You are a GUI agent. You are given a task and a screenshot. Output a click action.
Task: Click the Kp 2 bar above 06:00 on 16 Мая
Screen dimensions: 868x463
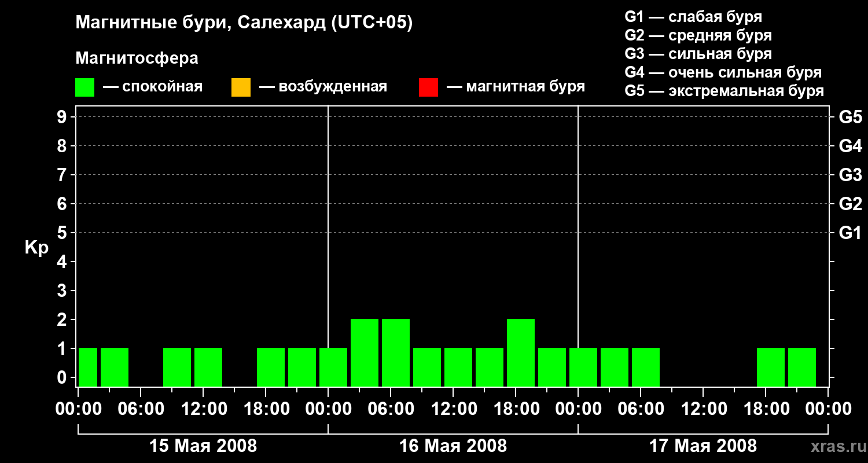(396, 352)
